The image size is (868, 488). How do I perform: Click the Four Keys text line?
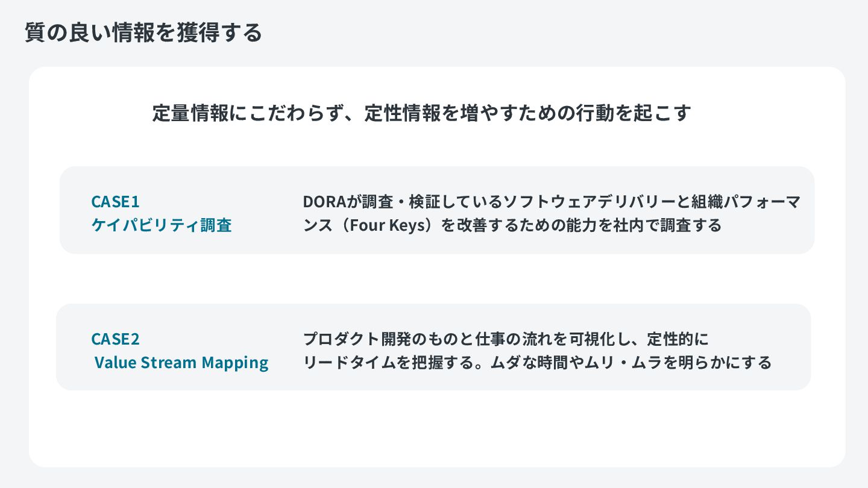(x=512, y=226)
